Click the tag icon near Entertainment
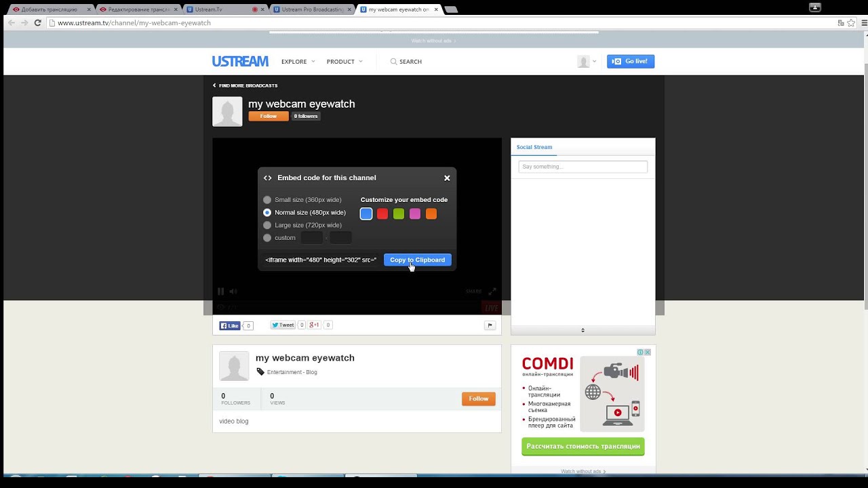 [260, 372]
